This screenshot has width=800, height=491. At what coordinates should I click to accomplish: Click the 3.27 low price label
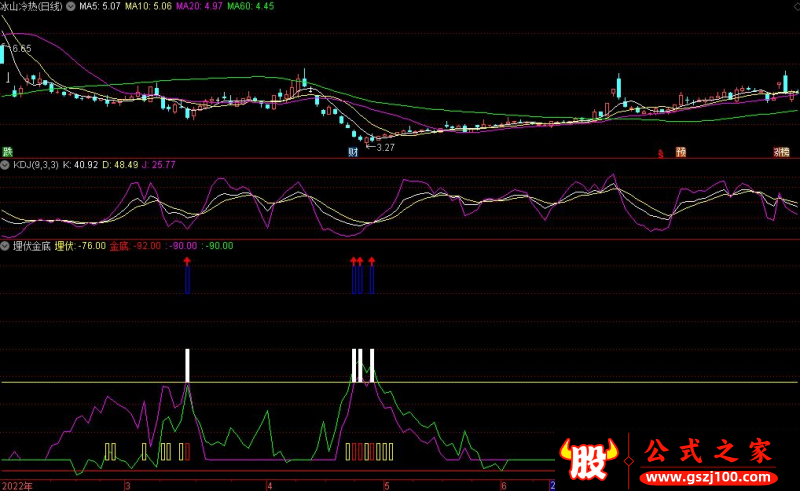[x=385, y=148]
